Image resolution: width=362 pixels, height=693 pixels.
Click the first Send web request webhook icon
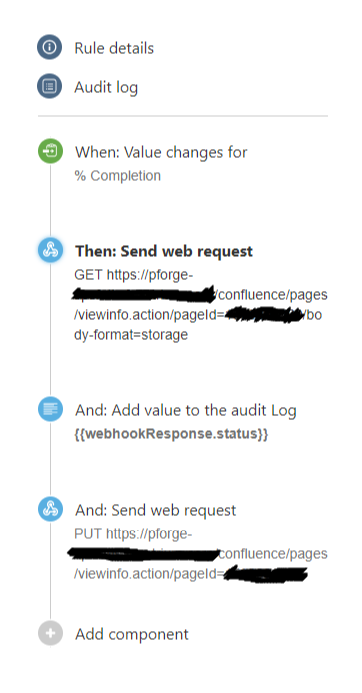tap(50, 250)
